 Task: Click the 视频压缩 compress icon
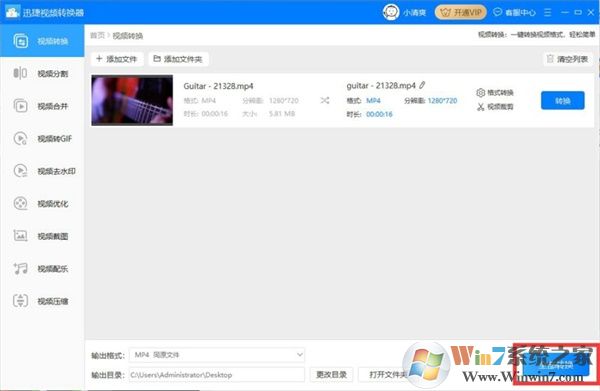(x=20, y=301)
